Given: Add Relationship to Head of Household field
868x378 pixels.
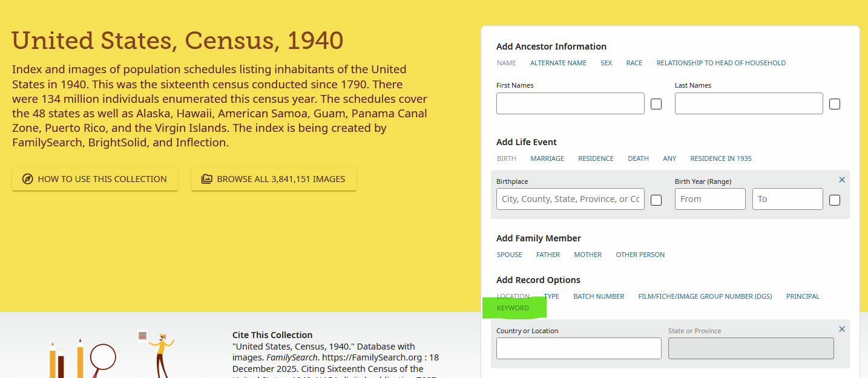Looking at the screenshot, I should click(721, 63).
